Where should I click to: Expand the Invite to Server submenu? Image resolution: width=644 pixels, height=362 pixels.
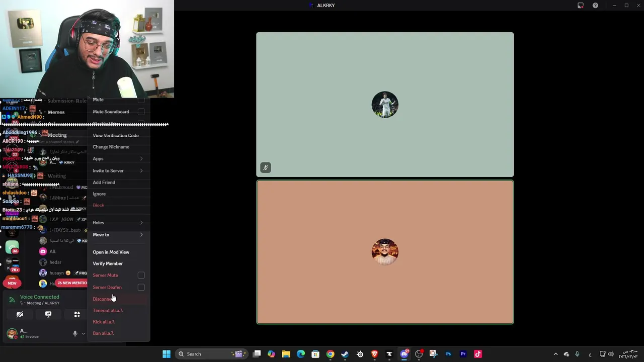(119, 170)
